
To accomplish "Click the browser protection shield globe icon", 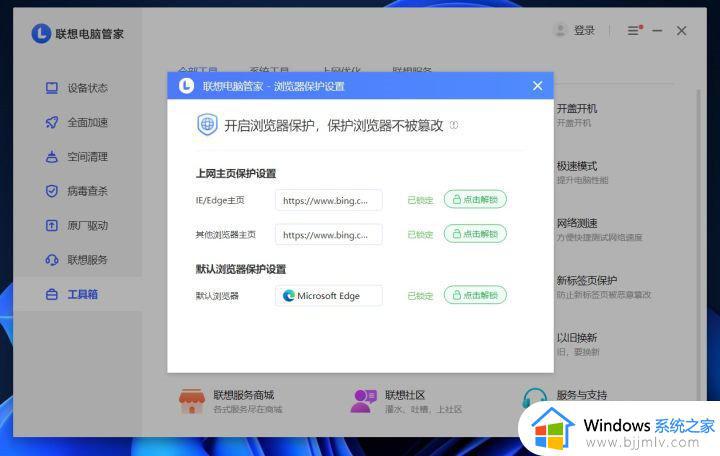I will click(x=207, y=124).
